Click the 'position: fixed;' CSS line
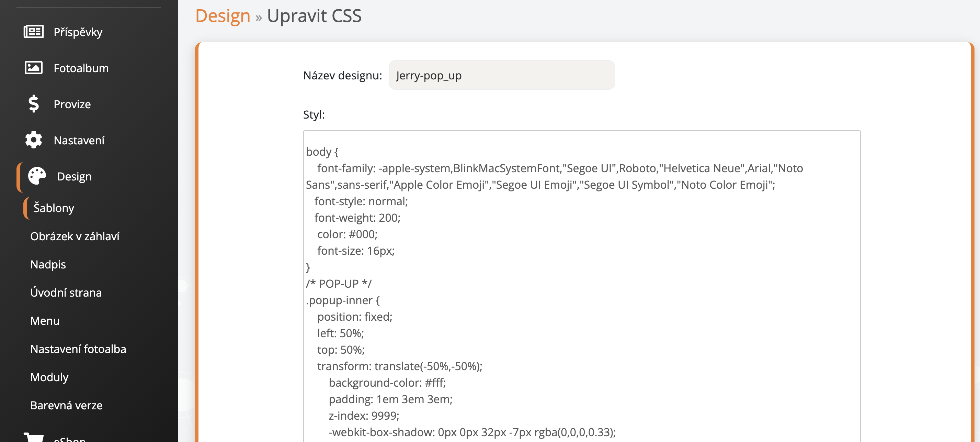The width and height of the screenshot is (980, 442). pyautogui.click(x=355, y=317)
